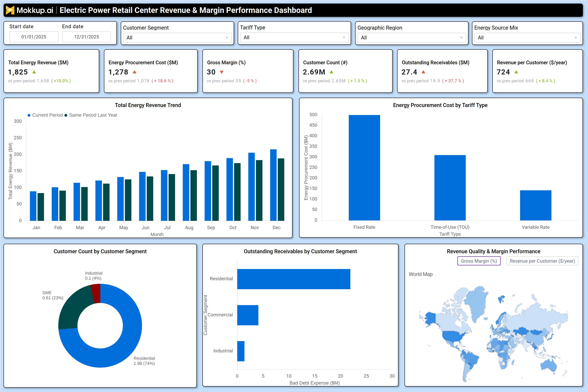The image size is (588, 392).
Task: Click the Tariff Type dropdown arrow
Action: 344,37
